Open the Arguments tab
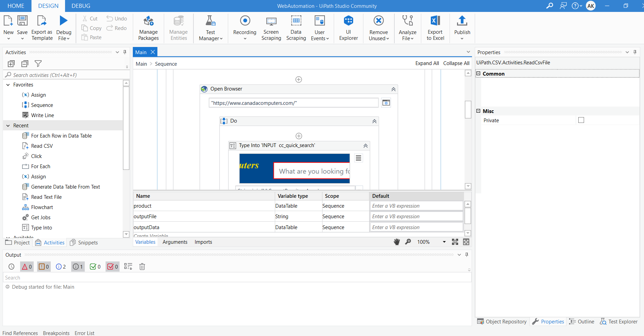This screenshot has width=644, height=336. (x=175, y=242)
